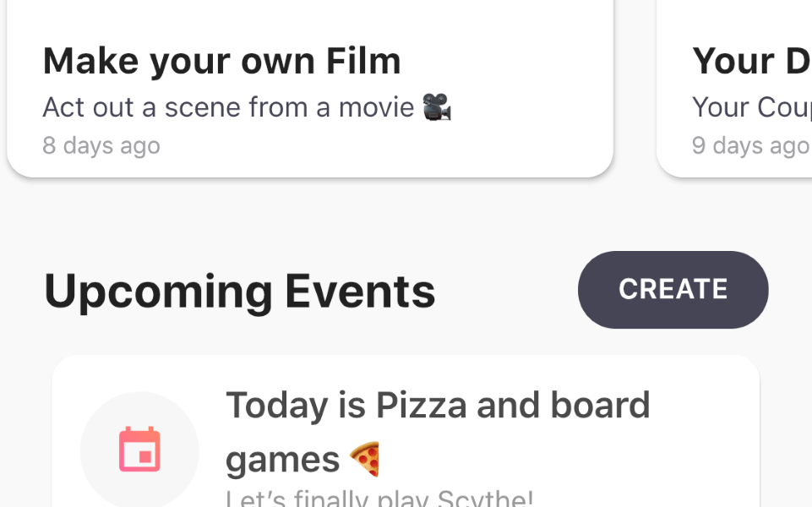Click the pizza slice emoji
Screen dimensions: 812x507
point(365,460)
